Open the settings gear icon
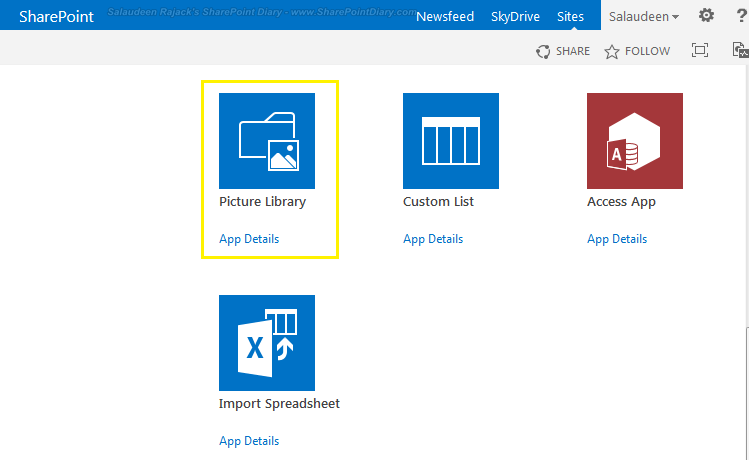This screenshot has width=749, height=460. click(x=706, y=16)
